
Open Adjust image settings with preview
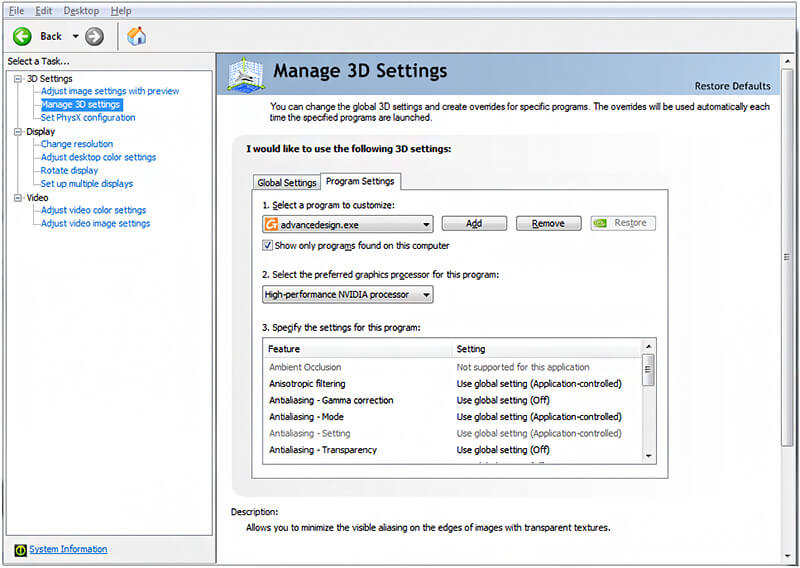pyautogui.click(x=110, y=91)
